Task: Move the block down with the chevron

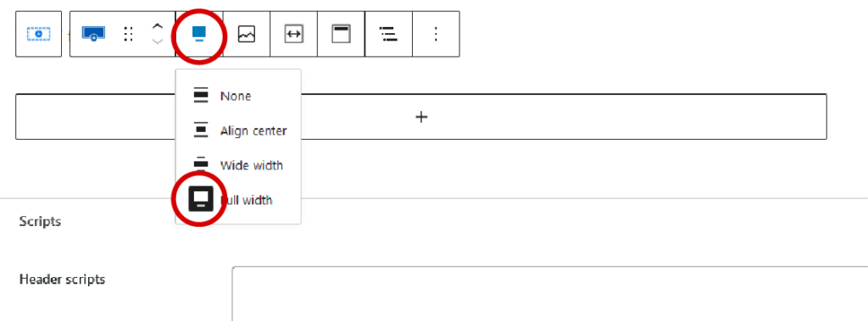Action: coord(158,41)
